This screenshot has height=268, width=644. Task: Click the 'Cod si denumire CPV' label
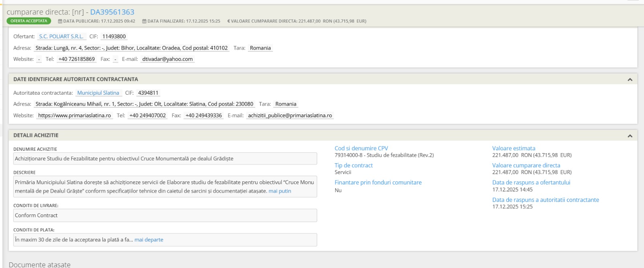(x=361, y=148)
